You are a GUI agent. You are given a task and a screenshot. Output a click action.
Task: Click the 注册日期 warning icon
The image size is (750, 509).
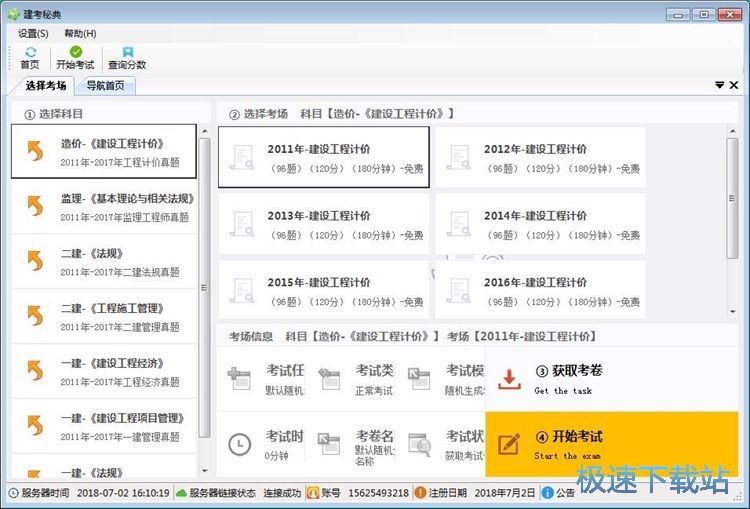point(420,493)
